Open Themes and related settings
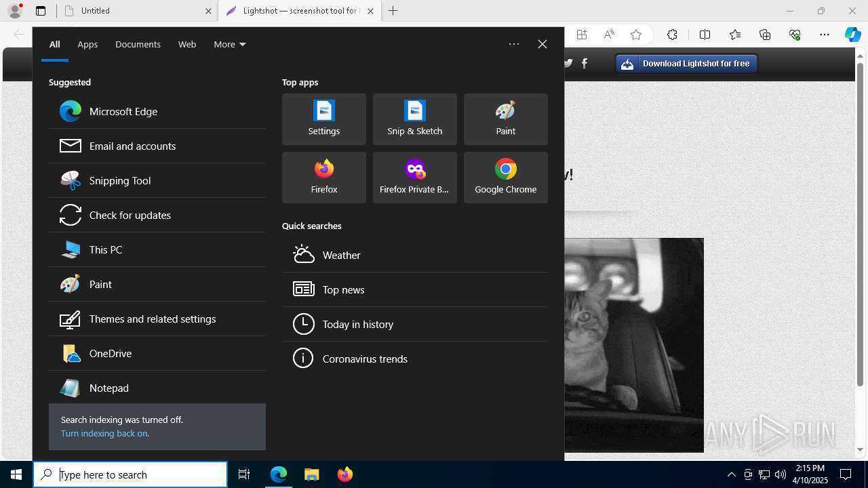 tap(157, 319)
